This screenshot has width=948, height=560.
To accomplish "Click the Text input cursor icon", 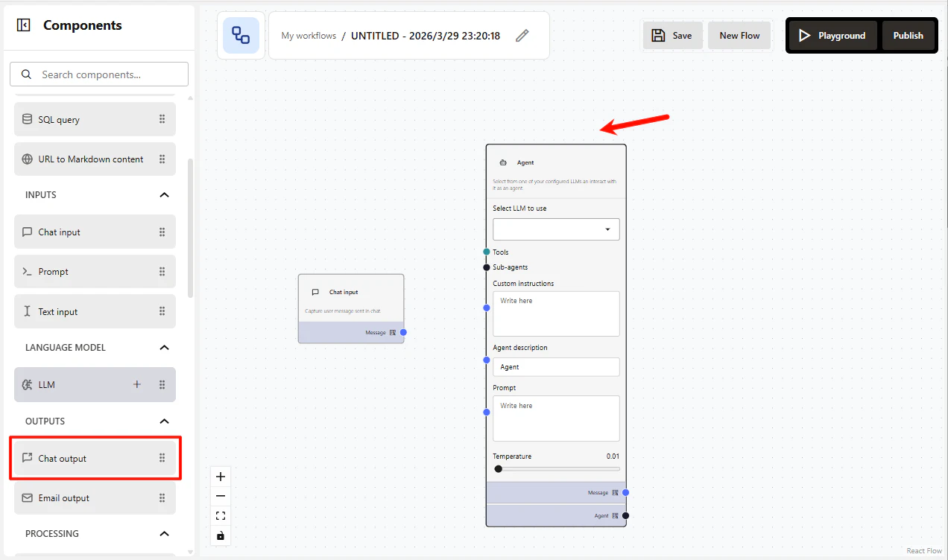I will tap(28, 312).
